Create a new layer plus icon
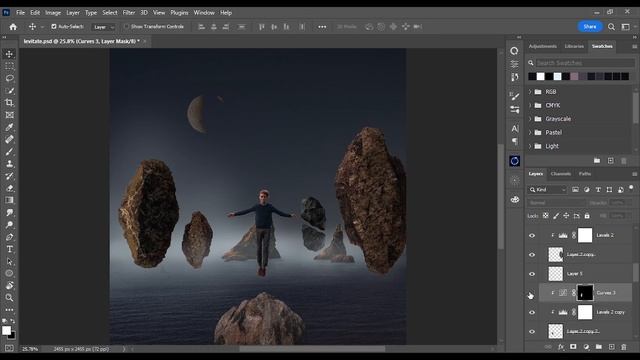 611,347
